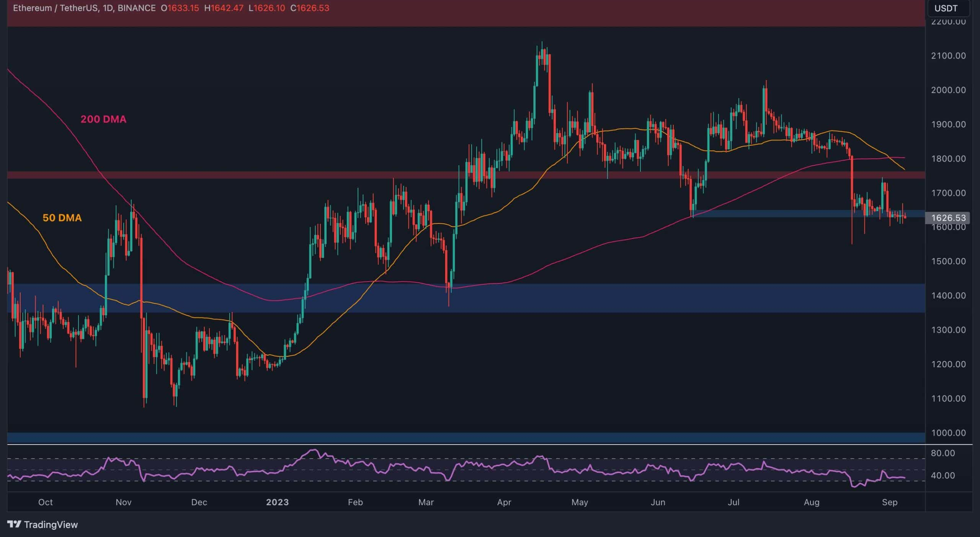Screen dimensions: 980x537
Task: Click the 1400.00 price axis label
Action: click(x=948, y=296)
